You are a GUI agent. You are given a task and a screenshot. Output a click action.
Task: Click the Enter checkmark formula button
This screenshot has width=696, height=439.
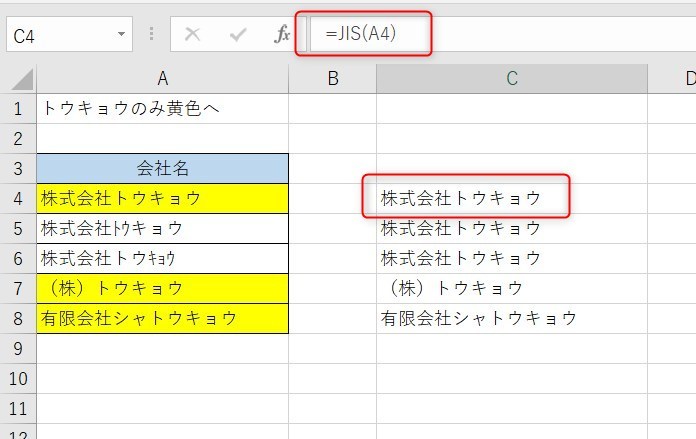(238, 34)
